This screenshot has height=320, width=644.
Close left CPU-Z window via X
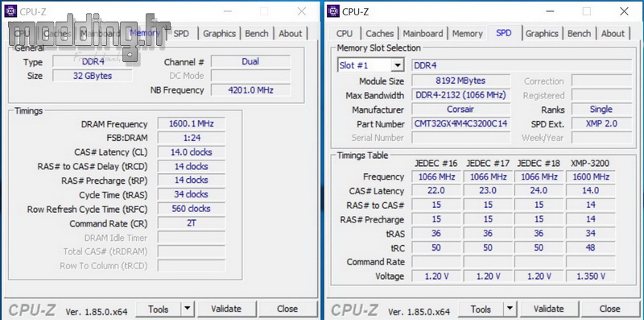301,11
